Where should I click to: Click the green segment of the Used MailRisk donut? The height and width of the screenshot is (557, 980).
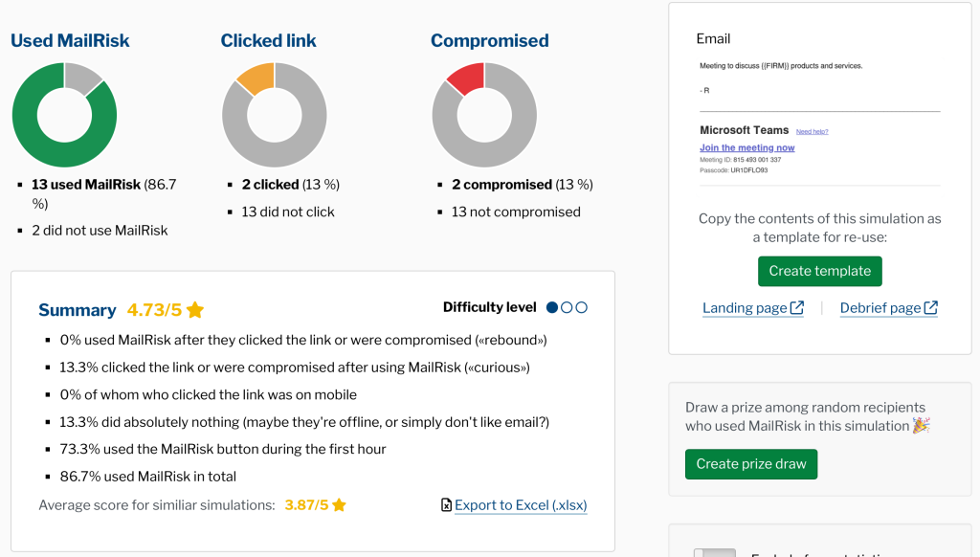(38, 144)
